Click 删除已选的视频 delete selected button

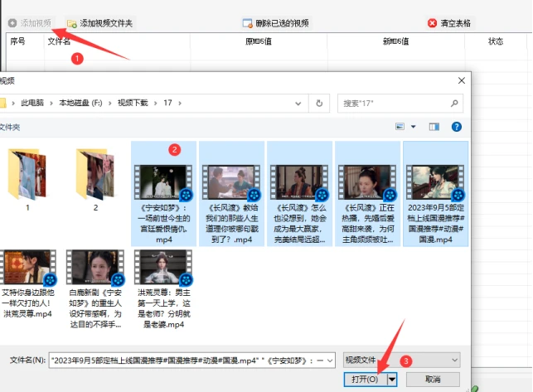[x=276, y=23]
